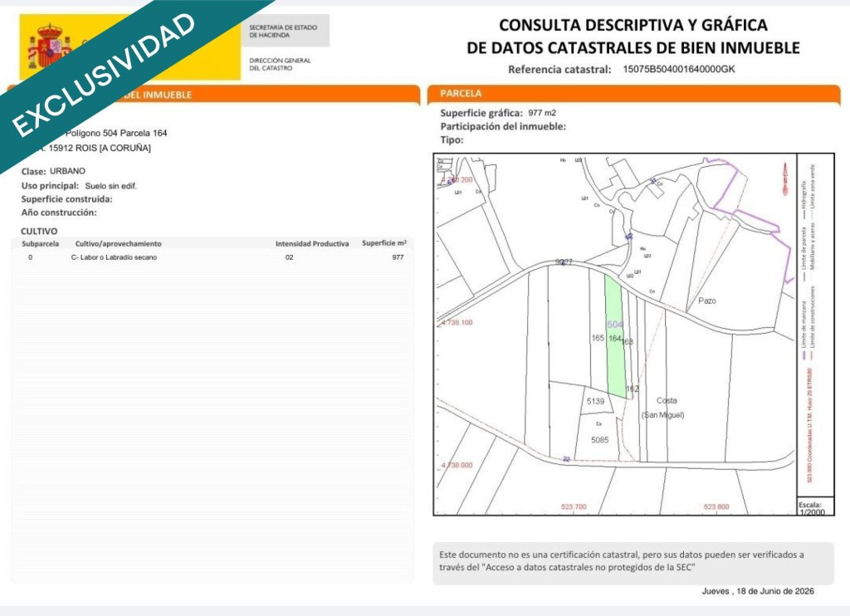Screen dimensions: 850x616
Task: Click 'Intensidad Productiva' column header
Action: click(312, 244)
